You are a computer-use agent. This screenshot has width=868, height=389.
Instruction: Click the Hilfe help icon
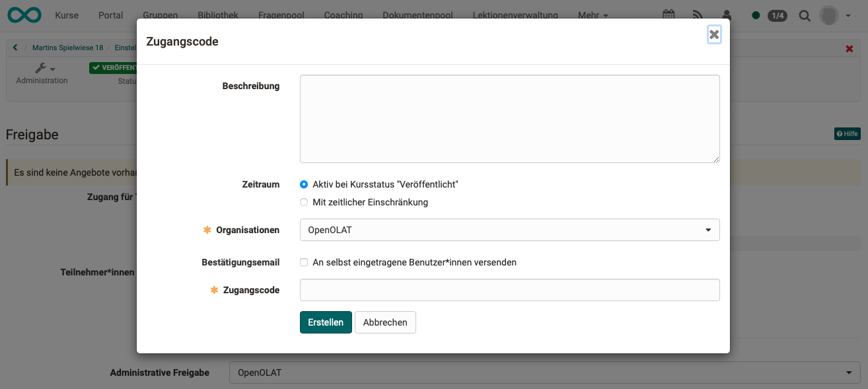click(846, 133)
